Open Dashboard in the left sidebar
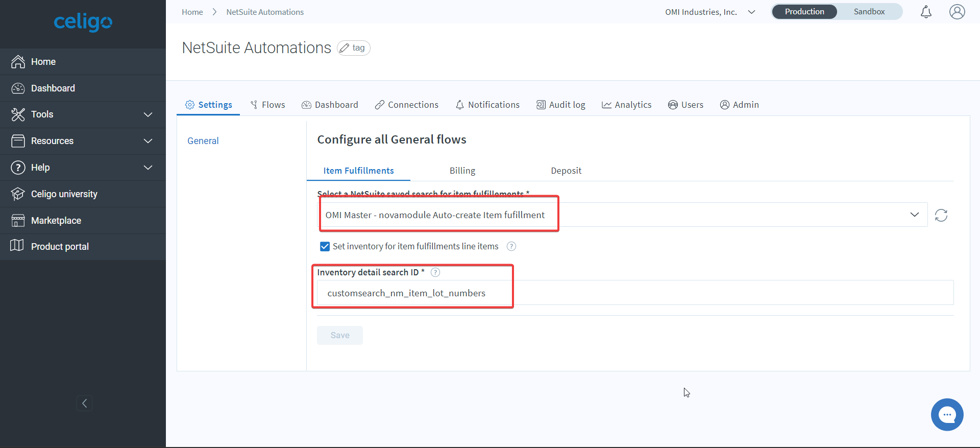Image resolution: width=980 pixels, height=448 pixels. pyautogui.click(x=83, y=88)
